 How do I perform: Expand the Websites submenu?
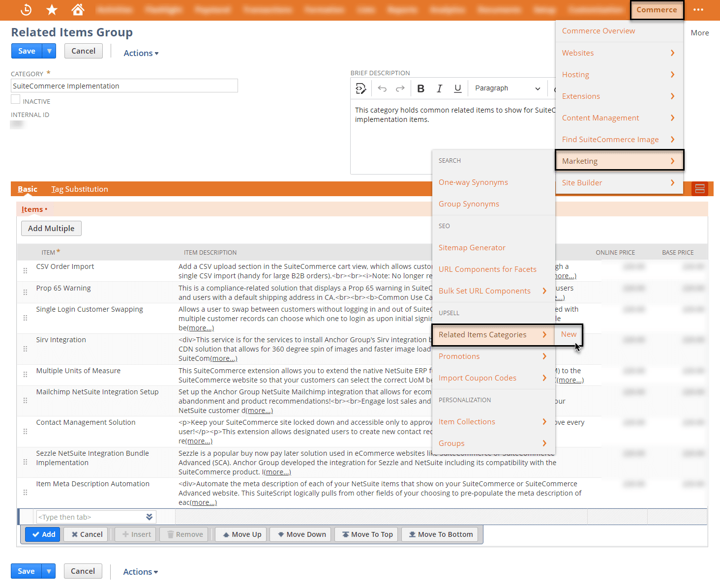tap(619, 53)
